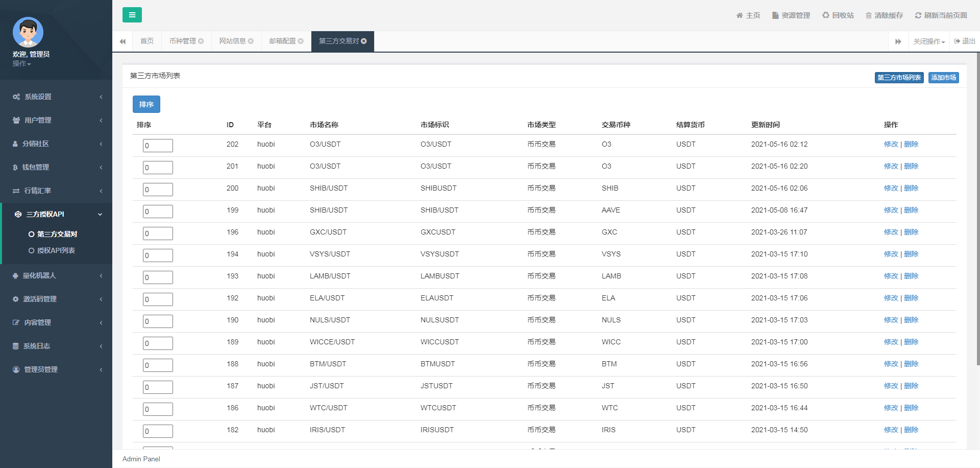Click the 激活码管理 gear icon
The width and height of the screenshot is (980, 468).
[16, 299]
